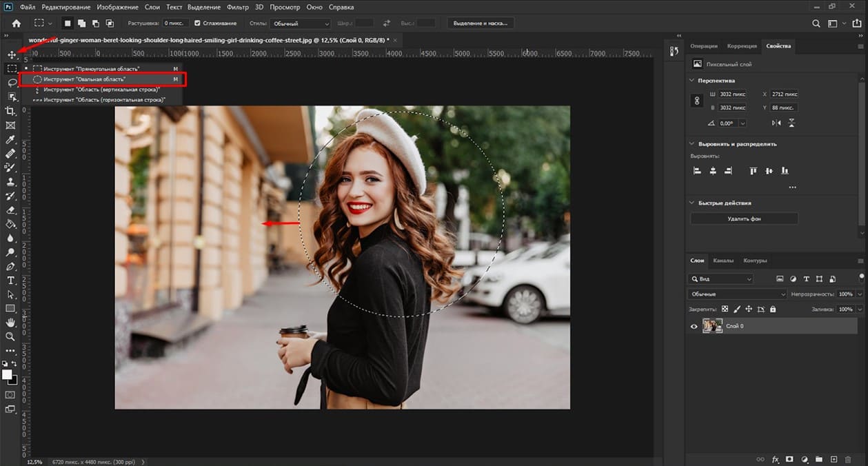Enable the Сглаживание checkbox
Viewport: 868px width, 466px height.
click(198, 23)
